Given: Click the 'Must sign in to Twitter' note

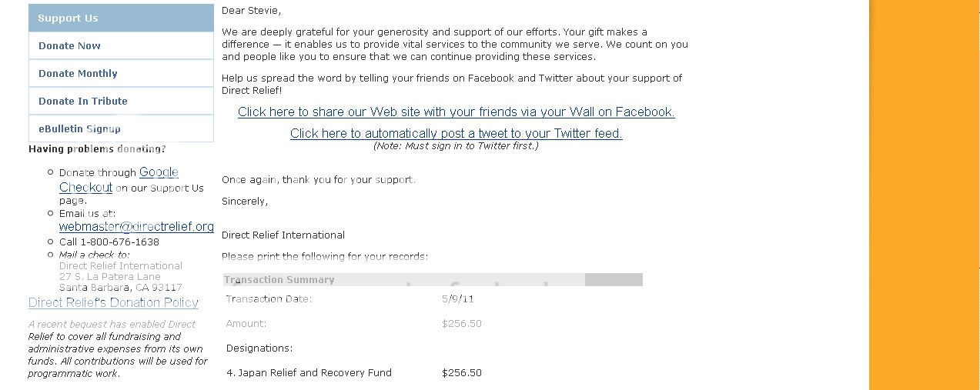Looking at the screenshot, I should [x=456, y=146].
